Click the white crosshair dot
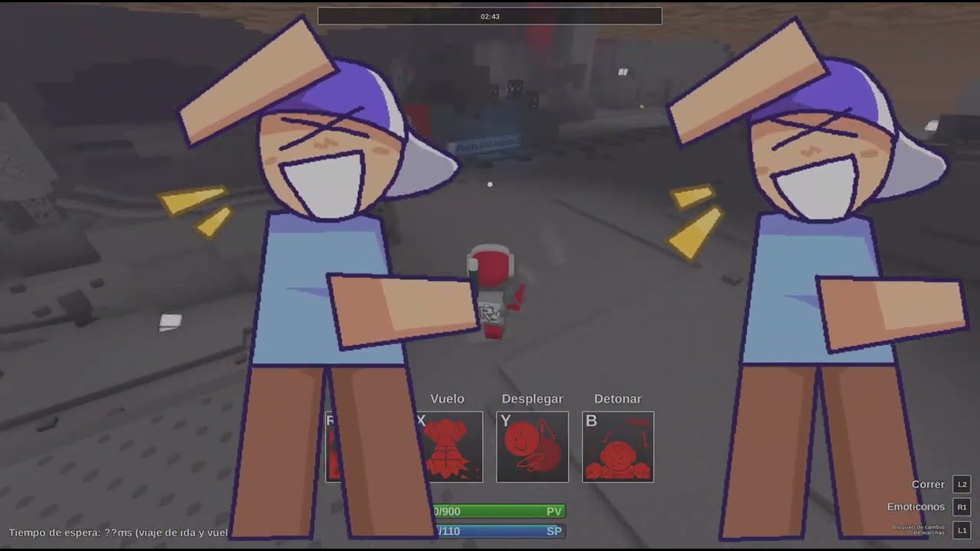Viewport: 980px width, 551px height. (x=490, y=184)
